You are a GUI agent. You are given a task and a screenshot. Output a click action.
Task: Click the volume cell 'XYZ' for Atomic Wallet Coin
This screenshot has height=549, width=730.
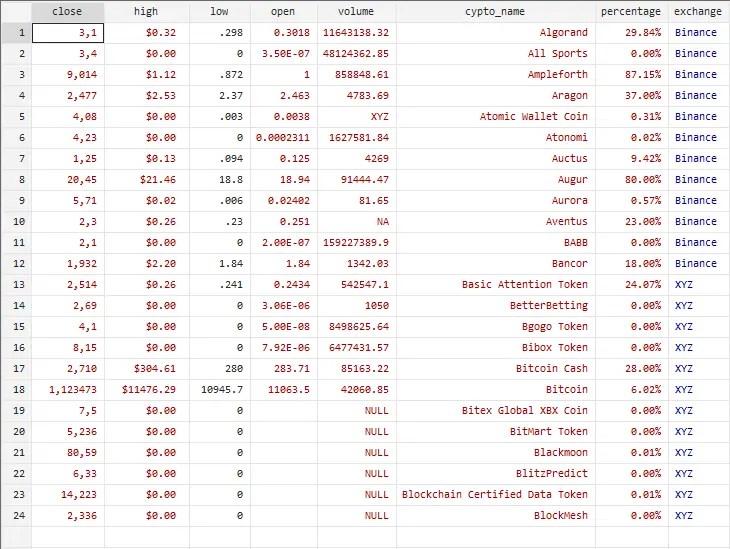(357, 116)
